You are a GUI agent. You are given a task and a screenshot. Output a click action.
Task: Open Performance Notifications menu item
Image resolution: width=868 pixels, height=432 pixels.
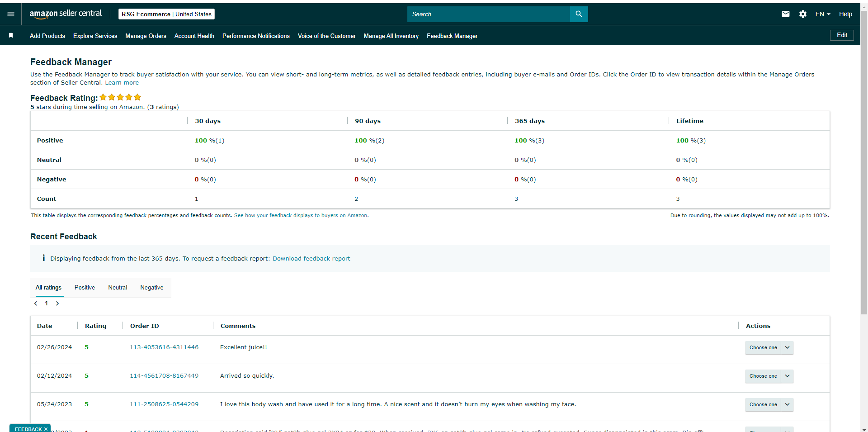(256, 36)
